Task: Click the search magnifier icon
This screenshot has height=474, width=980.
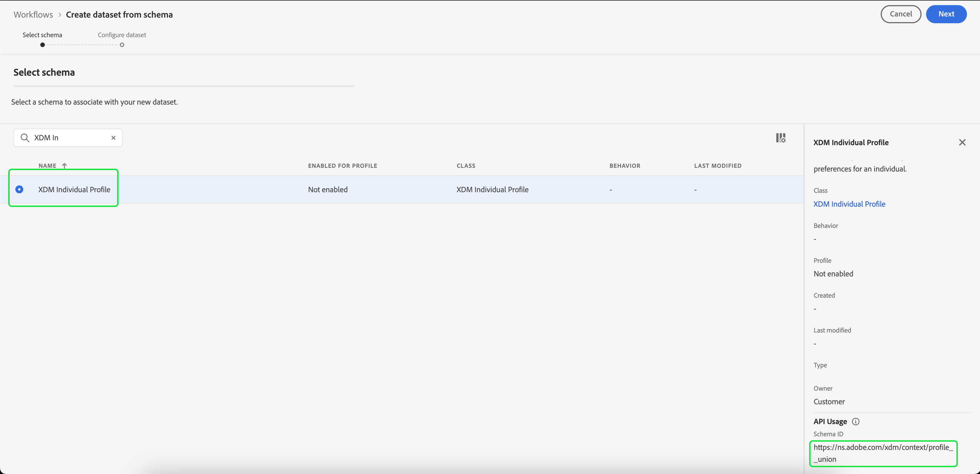Action: point(25,137)
